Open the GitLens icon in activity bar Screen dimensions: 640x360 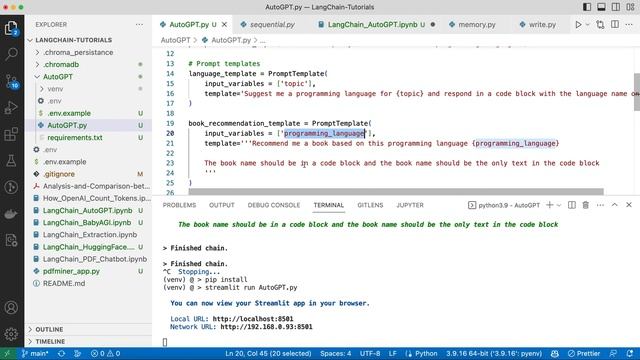pos(11,187)
